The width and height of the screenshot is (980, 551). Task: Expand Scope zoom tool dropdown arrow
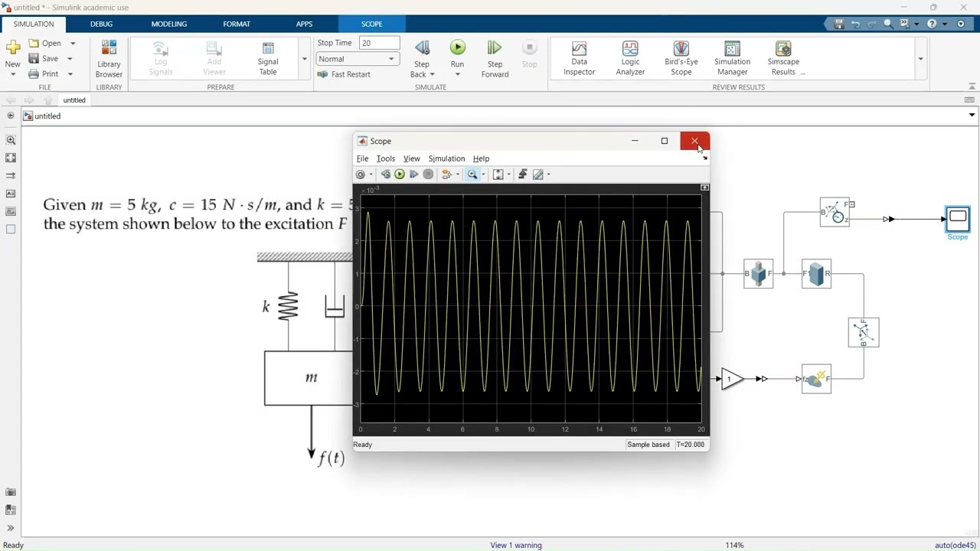tap(483, 174)
